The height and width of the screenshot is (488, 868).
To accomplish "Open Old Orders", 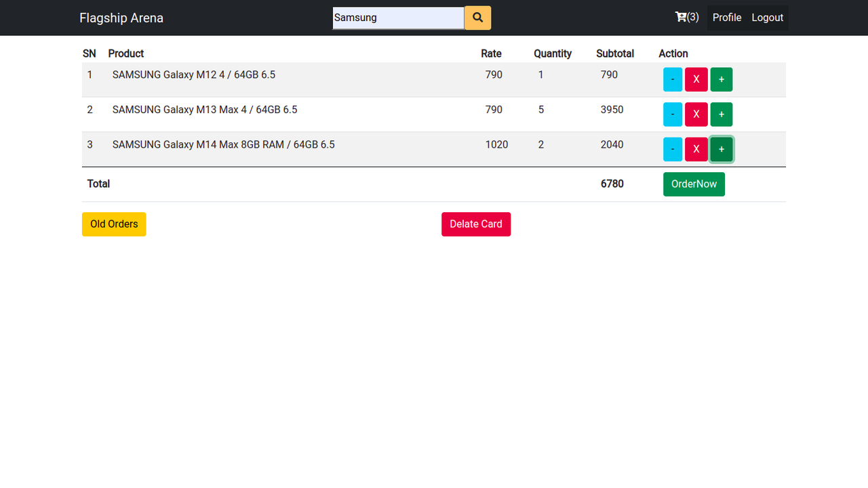I will [x=113, y=224].
